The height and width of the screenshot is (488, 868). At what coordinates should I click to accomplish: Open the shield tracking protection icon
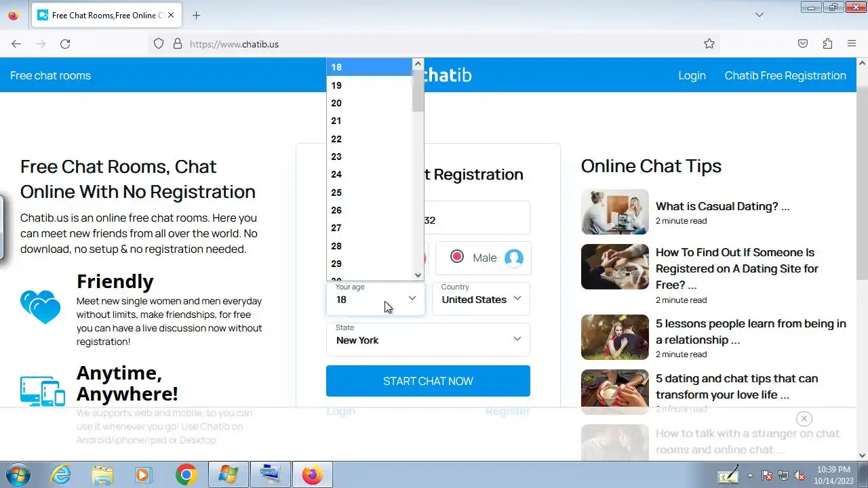[159, 44]
